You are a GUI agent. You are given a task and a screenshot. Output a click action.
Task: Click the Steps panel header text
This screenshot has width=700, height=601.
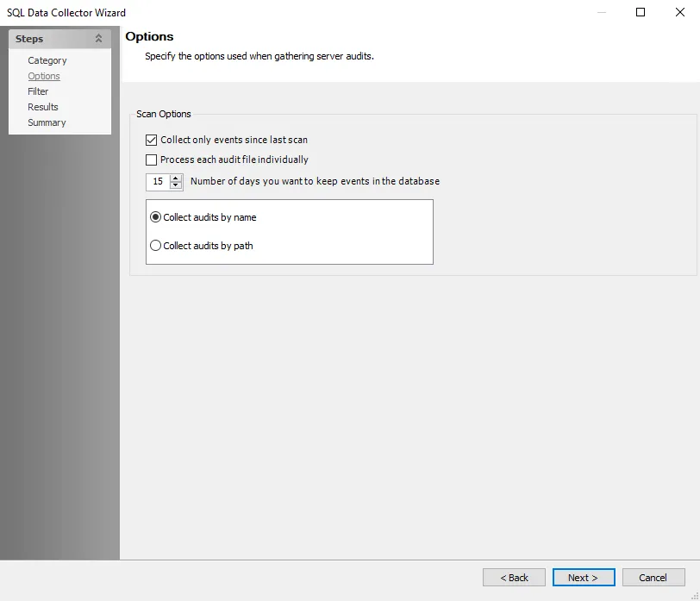[29, 39]
